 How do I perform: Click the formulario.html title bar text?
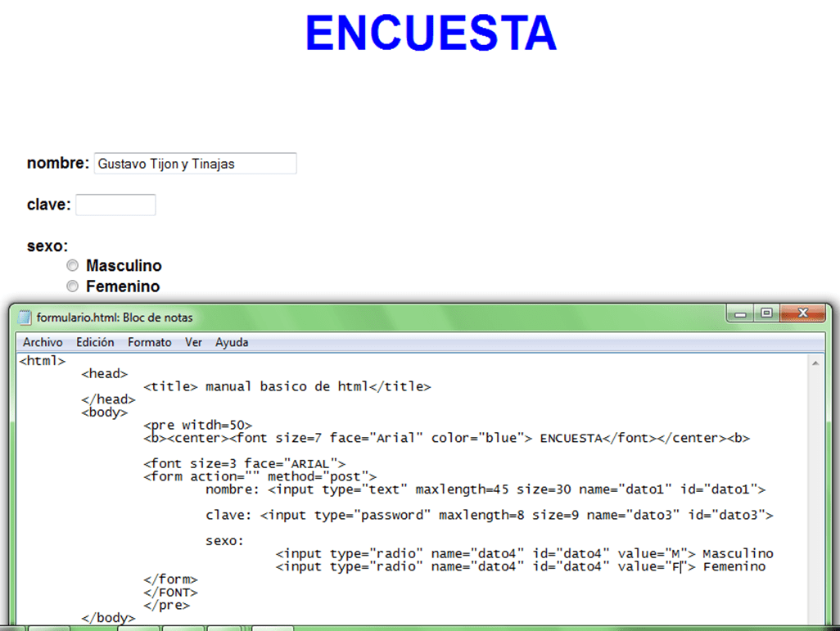pos(115,318)
